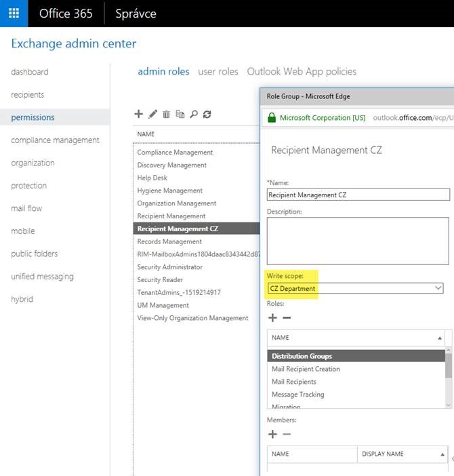Open compliance management section
The width and height of the screenshot is (454, 476).
55,140
